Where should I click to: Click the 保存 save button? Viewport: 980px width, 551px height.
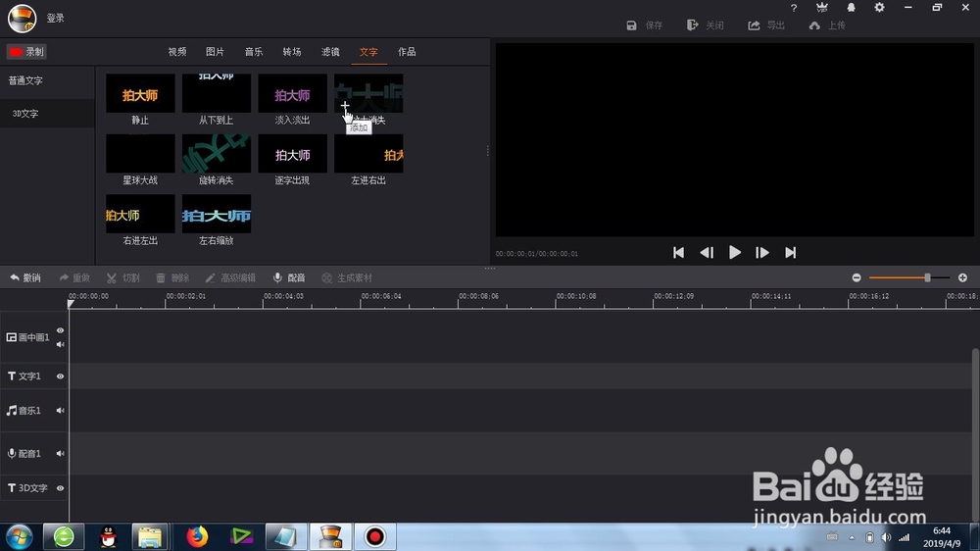point(645,25)
